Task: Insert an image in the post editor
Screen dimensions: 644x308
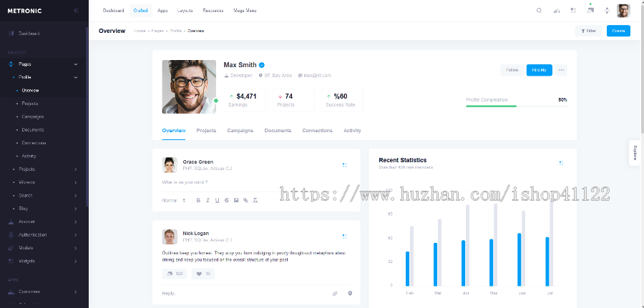Action: point(236,201)
